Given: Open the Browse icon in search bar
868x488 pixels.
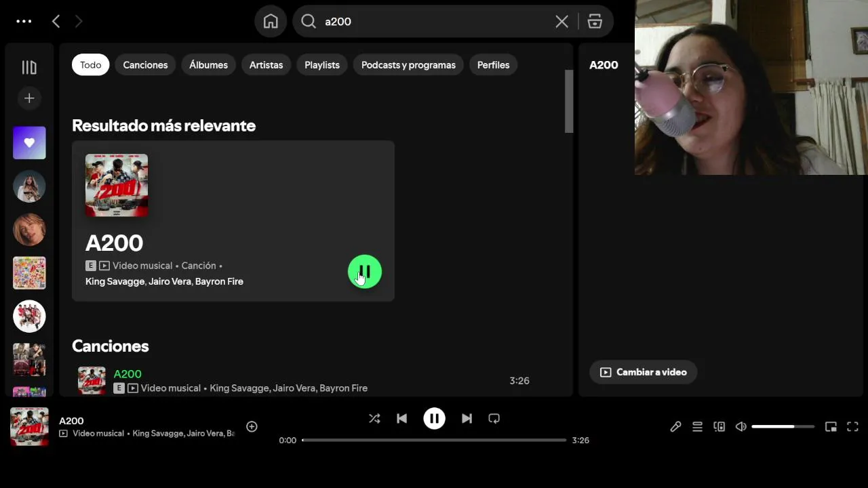Looking at the screenshot, I should (595, 22).
